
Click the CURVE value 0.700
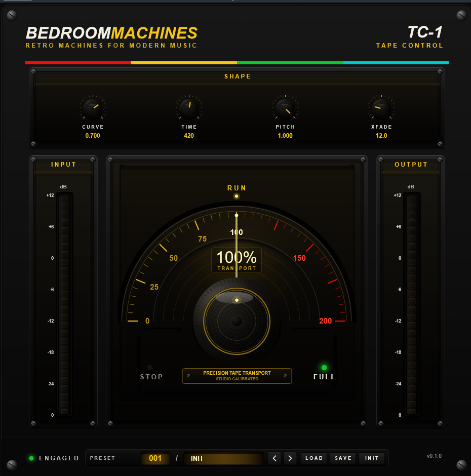[x=93, y=136]
